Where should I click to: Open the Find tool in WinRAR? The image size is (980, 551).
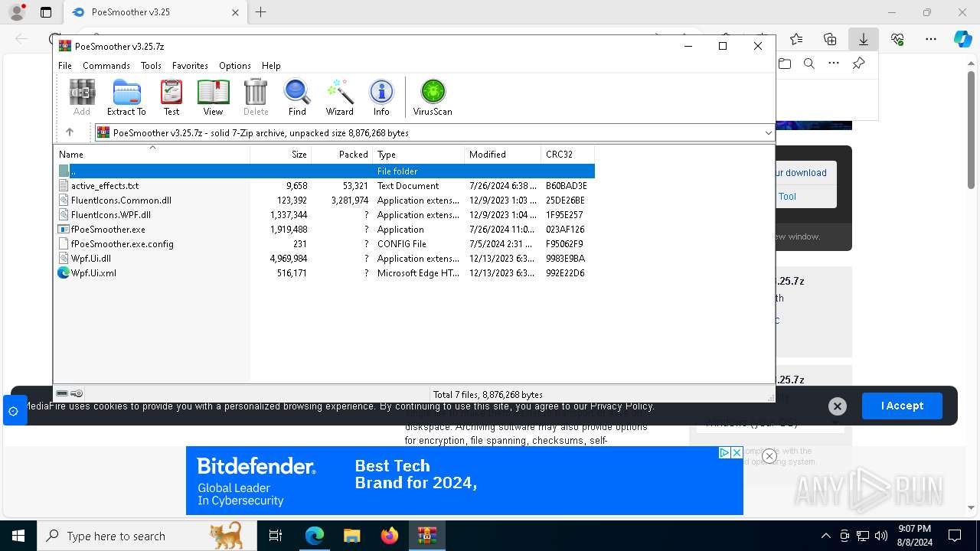pos(297,97)
